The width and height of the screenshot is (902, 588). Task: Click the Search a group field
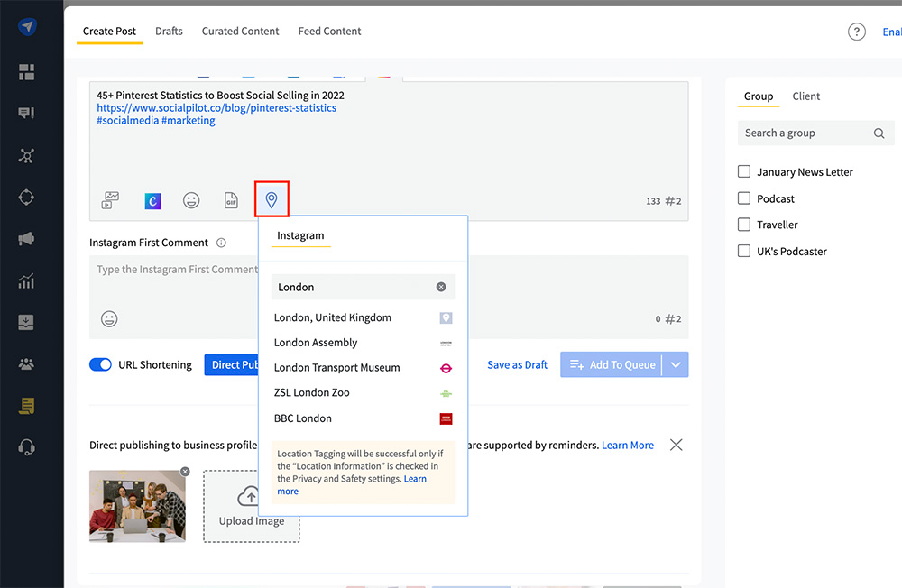point(815,133)
